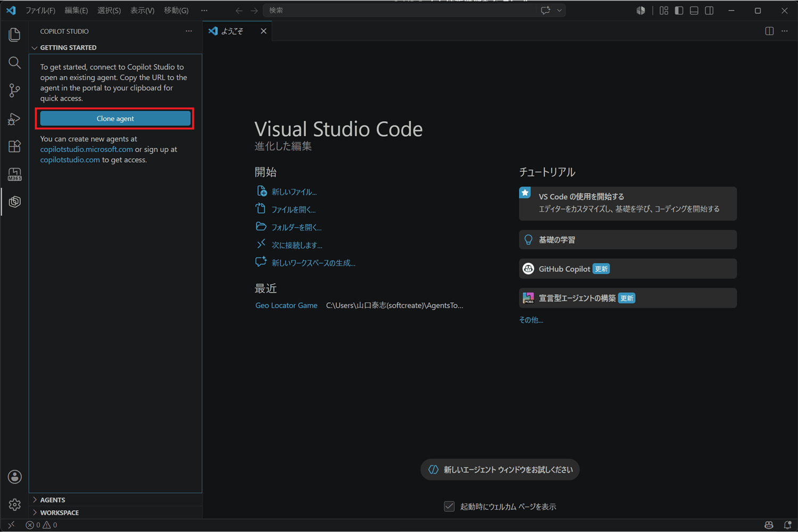
Task: Open the 選択(S) menu
Action: point(109,11)
